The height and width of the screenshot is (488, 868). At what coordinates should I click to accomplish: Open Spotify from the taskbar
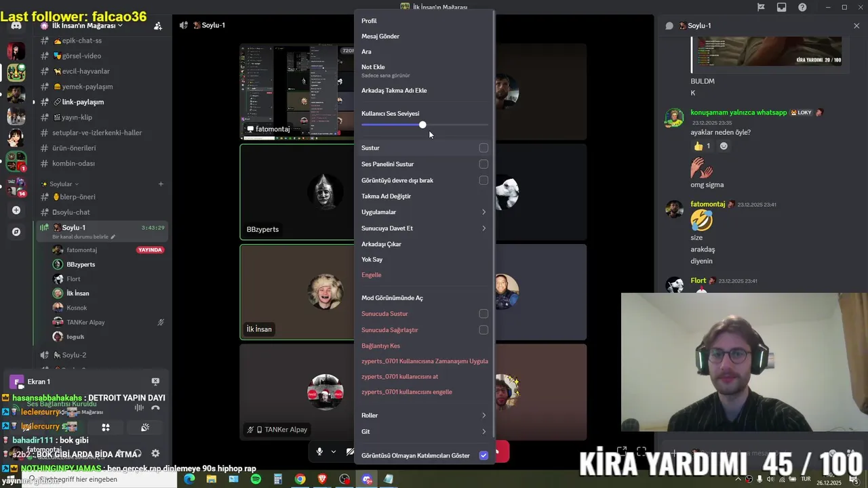(x=256, y=479)
